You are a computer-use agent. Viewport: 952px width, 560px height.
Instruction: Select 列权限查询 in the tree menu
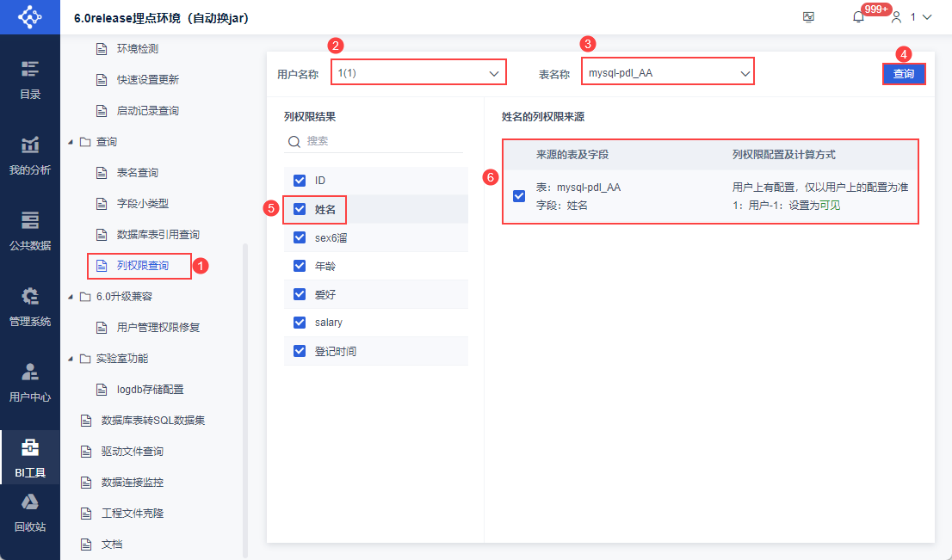[142, 266]
